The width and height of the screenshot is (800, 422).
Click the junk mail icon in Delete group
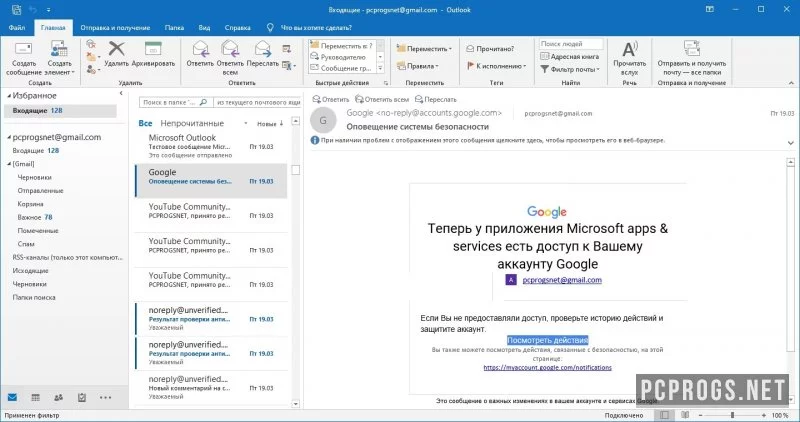[x=92, y=69]
